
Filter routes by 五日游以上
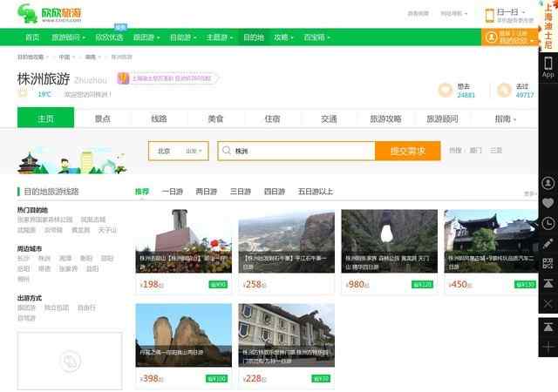pos(316,192)
